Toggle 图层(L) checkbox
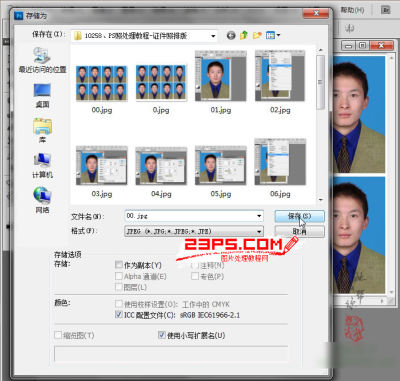Screen dimensions: 400x381 (119, 287)
